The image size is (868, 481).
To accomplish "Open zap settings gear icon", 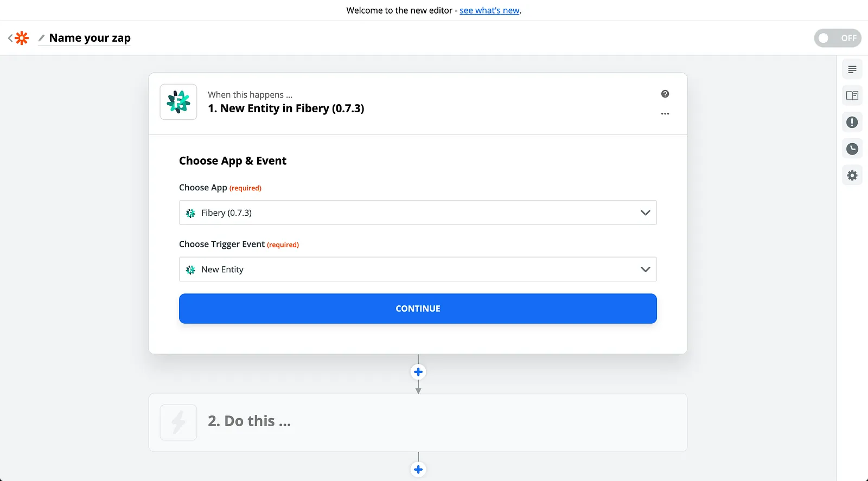I will [852, 175].
